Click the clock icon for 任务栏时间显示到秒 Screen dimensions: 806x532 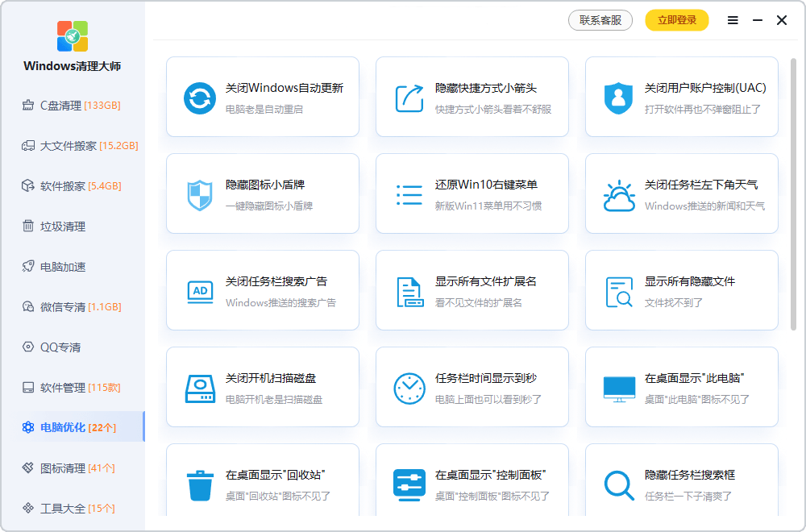(x=409, y=389)
